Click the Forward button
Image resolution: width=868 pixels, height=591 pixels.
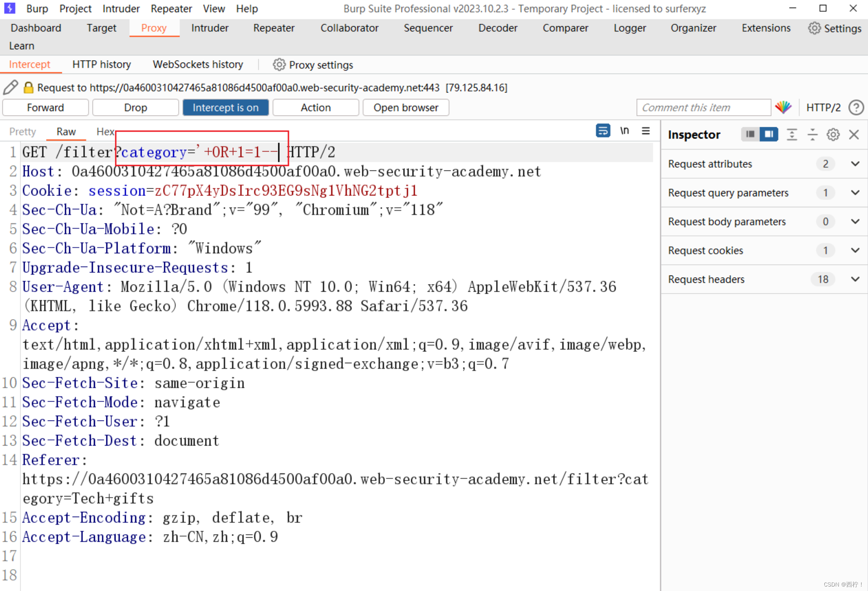(45, 107)
